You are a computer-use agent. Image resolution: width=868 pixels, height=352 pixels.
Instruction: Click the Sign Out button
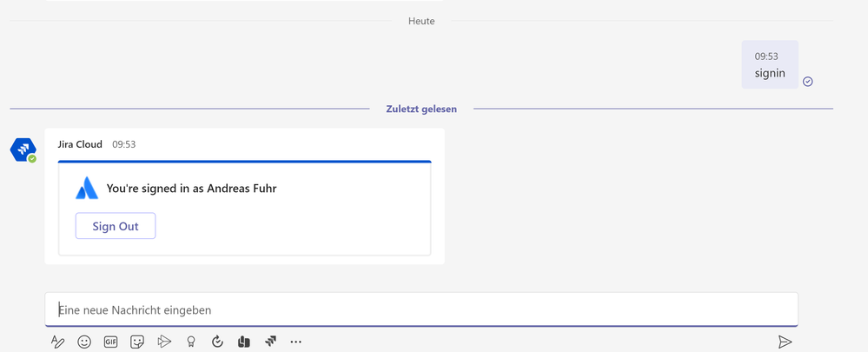tap(116, 226)
